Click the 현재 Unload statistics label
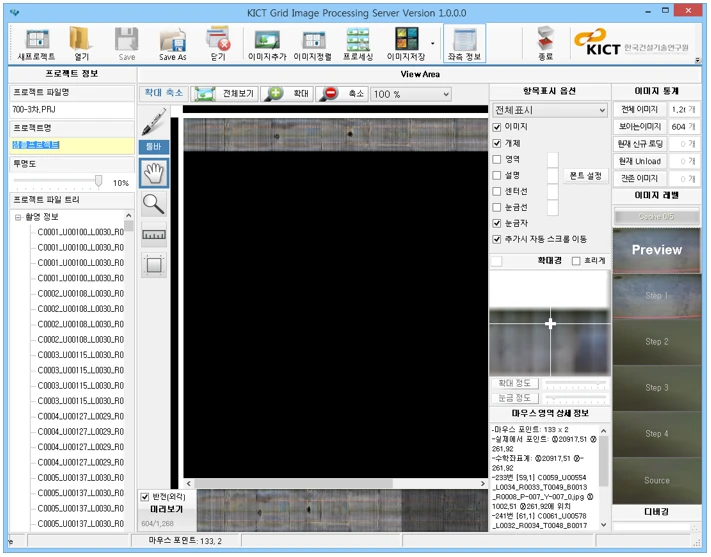This screenshot has height=557, width=711. [639, 161]
